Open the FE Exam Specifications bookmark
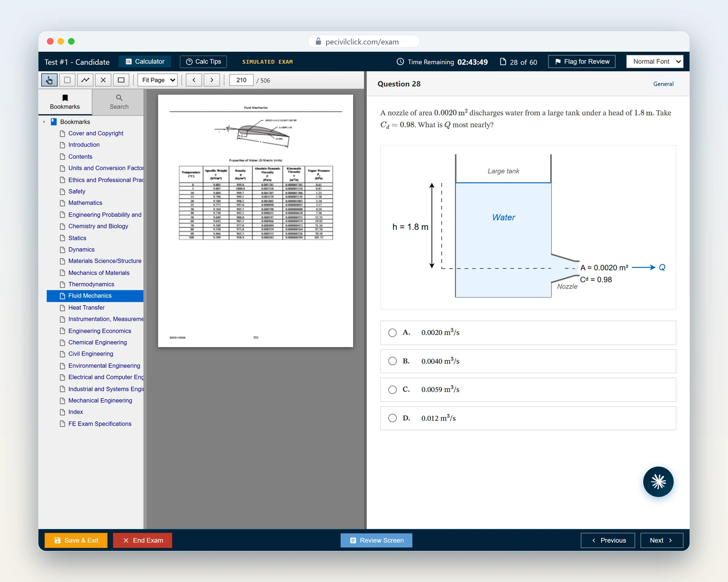This screenshot has width=728, height=582. [99, 424]
